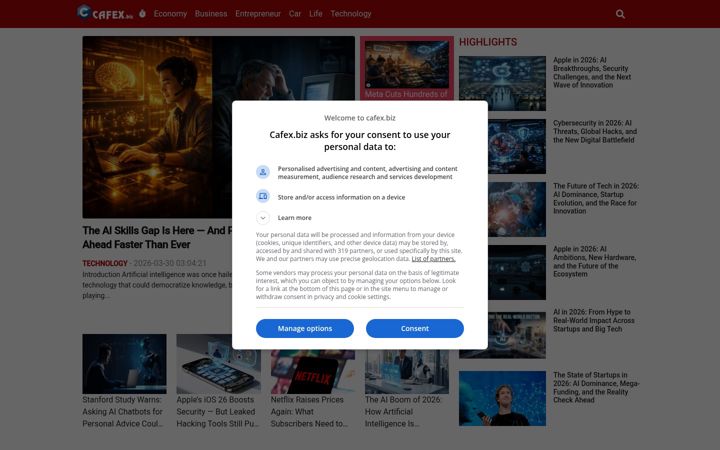Image resolution: width=720 pixels, height=450 pixels.
Task: Click State of Startups highlight thumbnail
Action: [502, 398]
